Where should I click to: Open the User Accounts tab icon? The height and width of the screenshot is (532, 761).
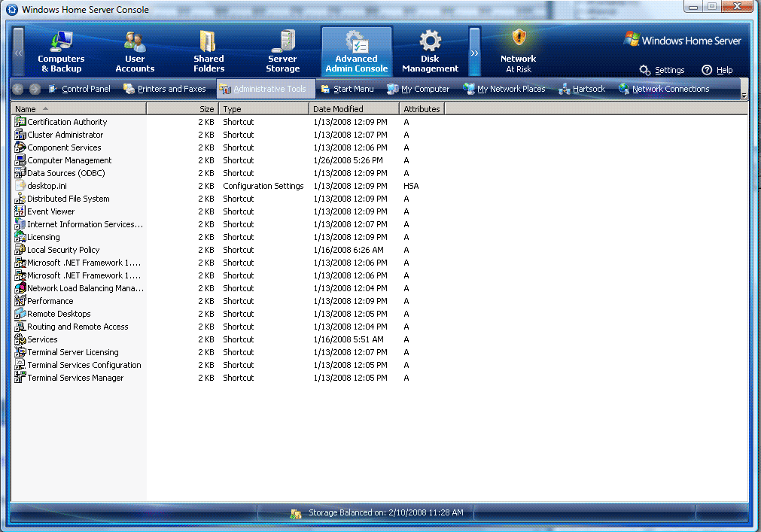point(135,41)
